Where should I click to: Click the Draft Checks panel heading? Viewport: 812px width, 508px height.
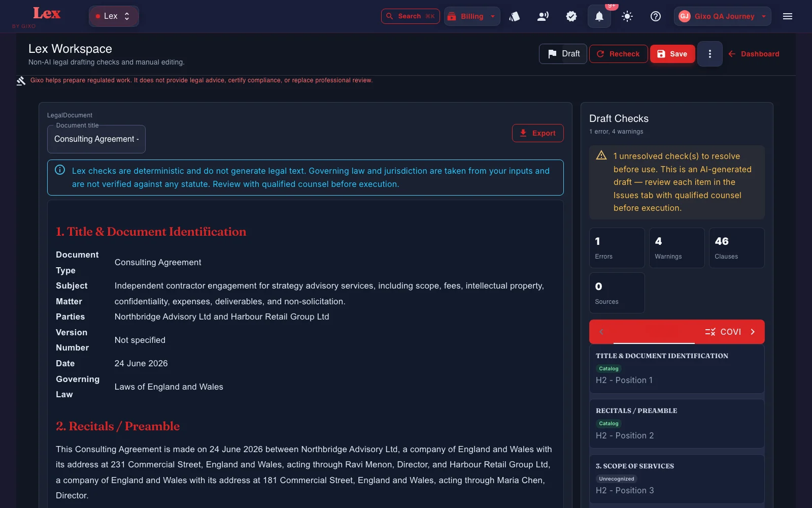[x=619, y=118]
